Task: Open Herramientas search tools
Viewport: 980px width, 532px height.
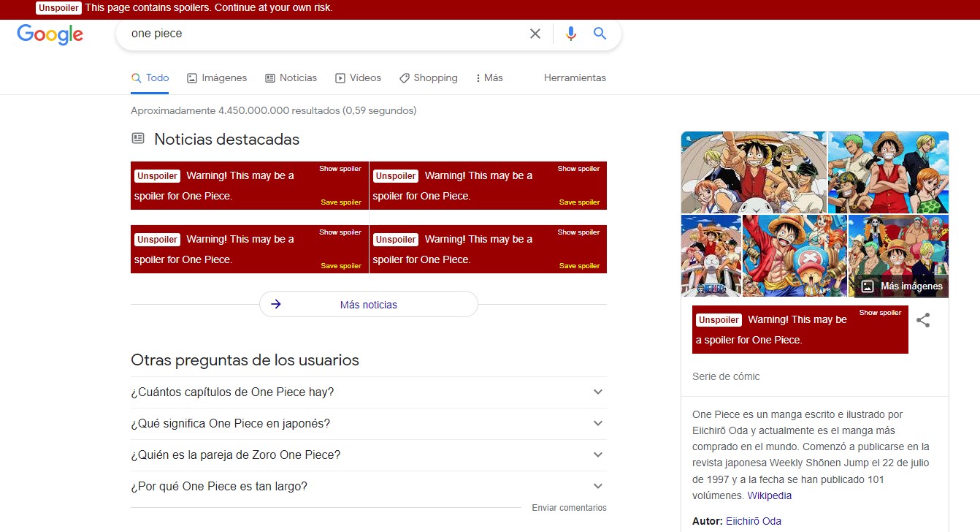Action: click(575, 77)
